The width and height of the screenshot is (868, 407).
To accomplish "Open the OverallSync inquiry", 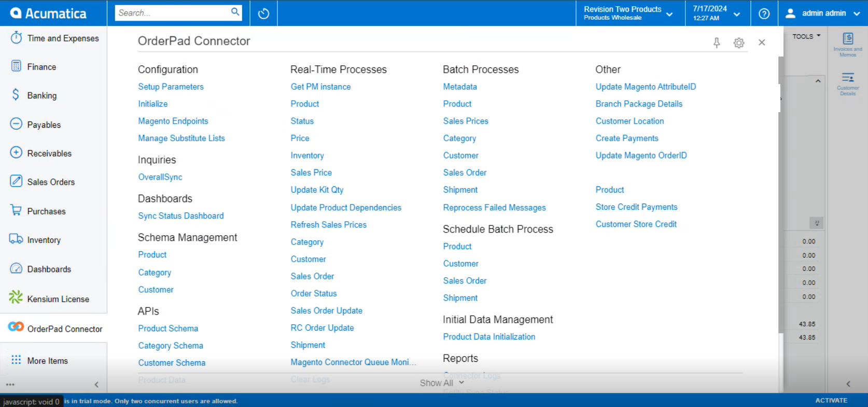I will (160, 177).
